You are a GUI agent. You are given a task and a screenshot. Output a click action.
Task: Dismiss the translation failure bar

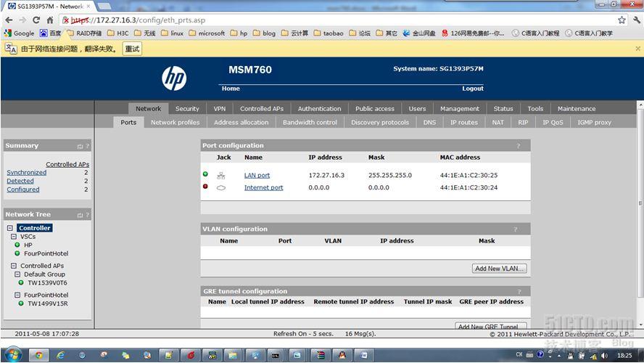point(638,49)
